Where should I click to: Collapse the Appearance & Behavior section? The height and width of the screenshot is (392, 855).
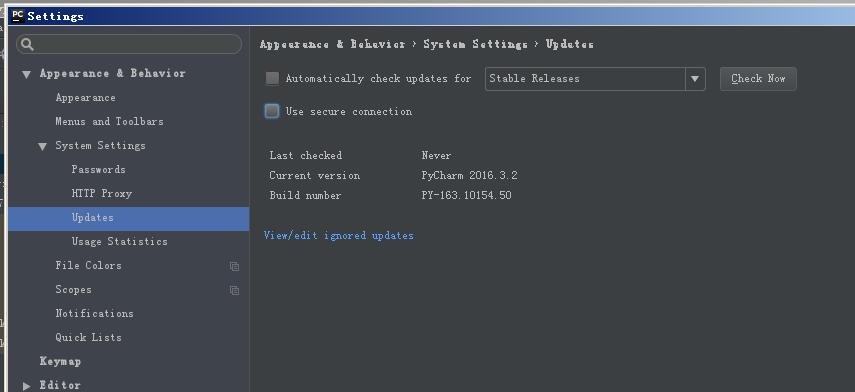click(26, 74)
